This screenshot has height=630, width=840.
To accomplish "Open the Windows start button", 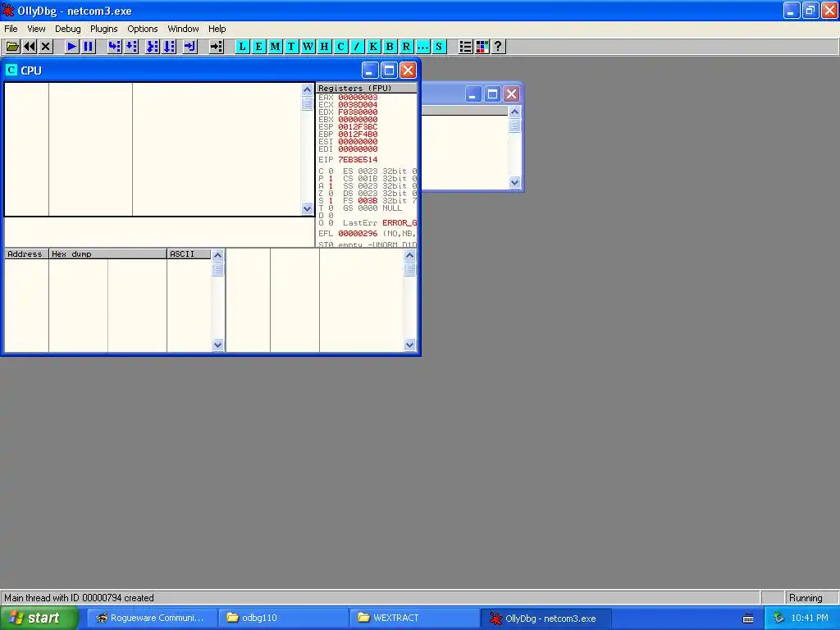I will point(39,619).
